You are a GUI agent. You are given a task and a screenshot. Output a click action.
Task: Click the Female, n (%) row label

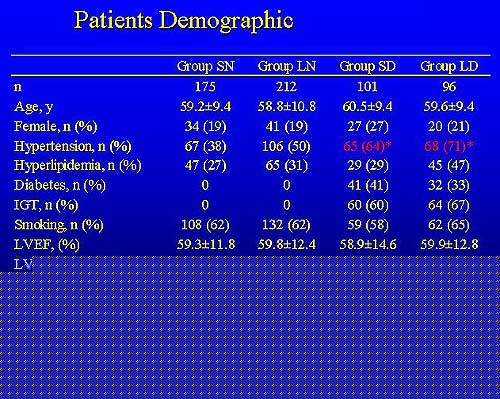pyautogui.click(x=56, y=127)
